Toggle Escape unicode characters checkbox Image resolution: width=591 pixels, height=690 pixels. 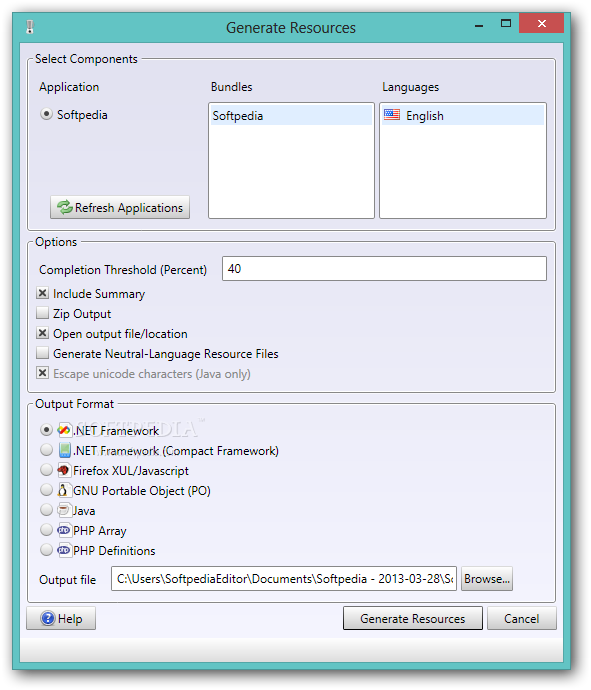tap(43, 373)
